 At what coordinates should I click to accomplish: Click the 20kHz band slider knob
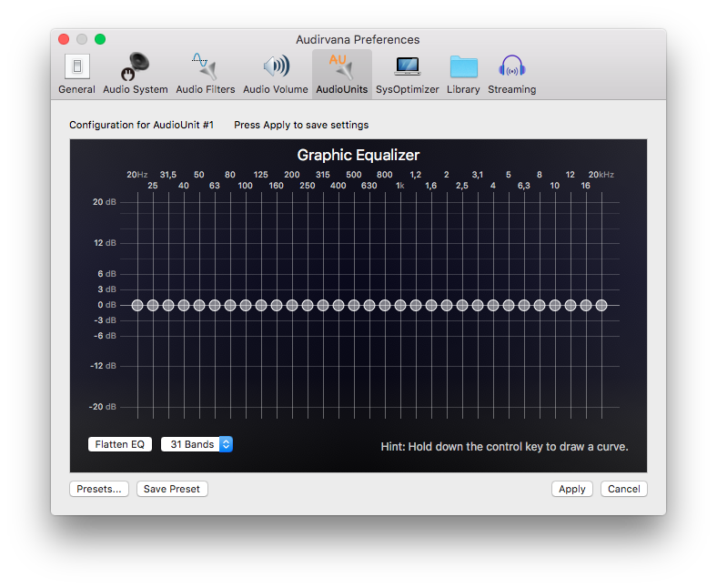601,305
